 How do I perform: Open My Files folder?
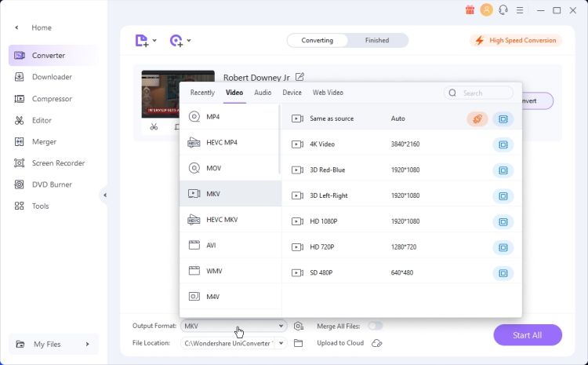[x=53, y=344]
